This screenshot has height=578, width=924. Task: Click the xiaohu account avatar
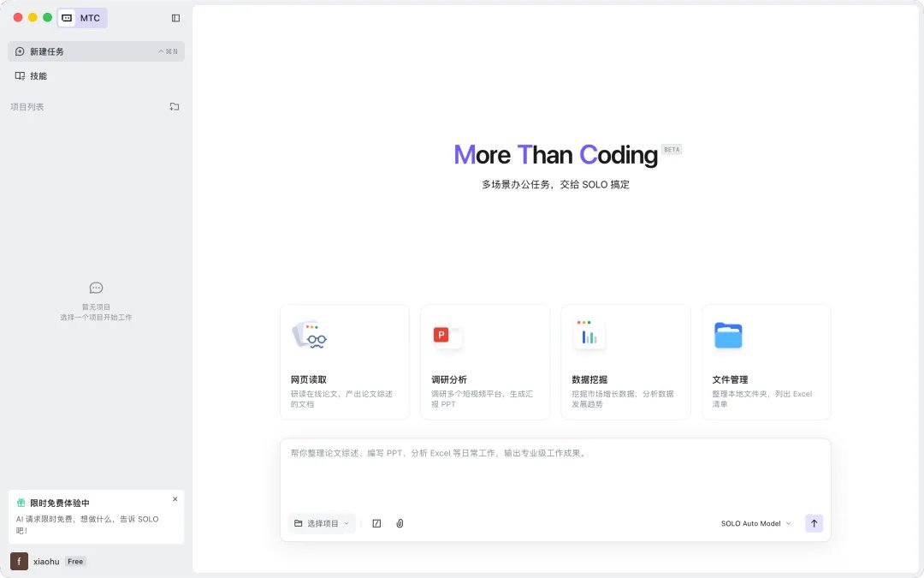[x=19, y=561]
